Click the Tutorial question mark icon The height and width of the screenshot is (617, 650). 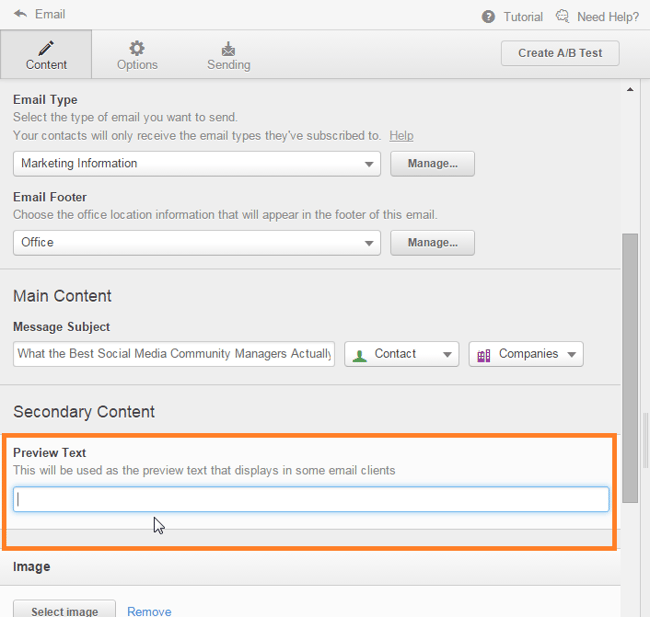488,17
